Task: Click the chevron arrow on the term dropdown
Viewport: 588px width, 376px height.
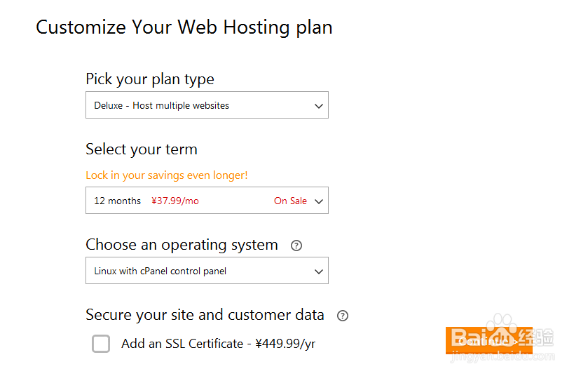Action: pos(319,201)
